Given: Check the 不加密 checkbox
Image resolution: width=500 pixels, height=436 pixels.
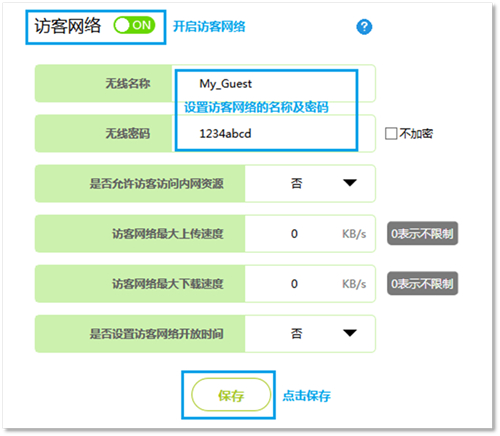Looking at the screenshot, I should pos(391,133).
